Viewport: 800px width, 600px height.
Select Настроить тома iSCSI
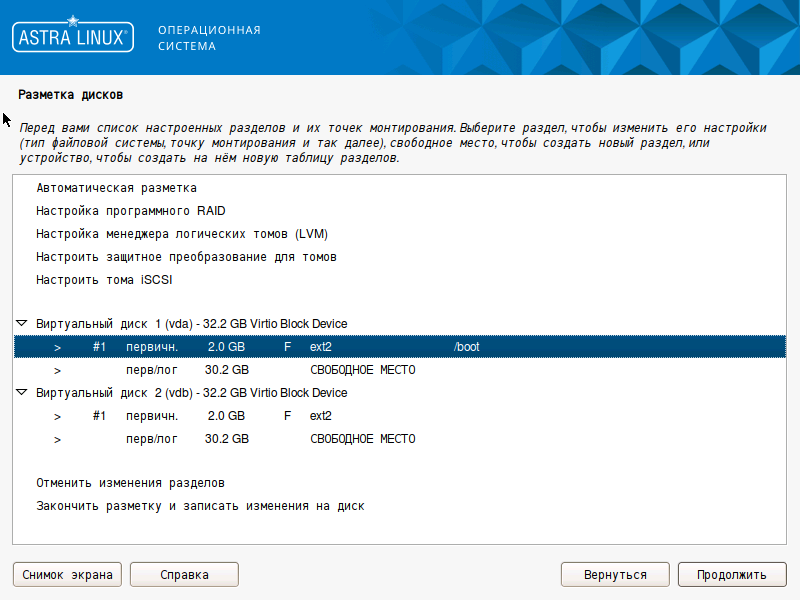pos(104,280)
